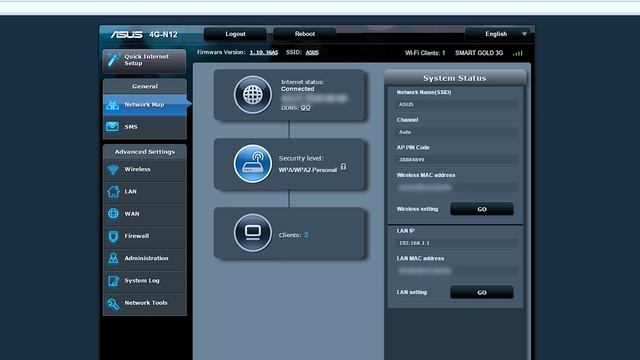Click the SSID ASUS link in header
Screen dimensions: 640x360
point(312,52)
